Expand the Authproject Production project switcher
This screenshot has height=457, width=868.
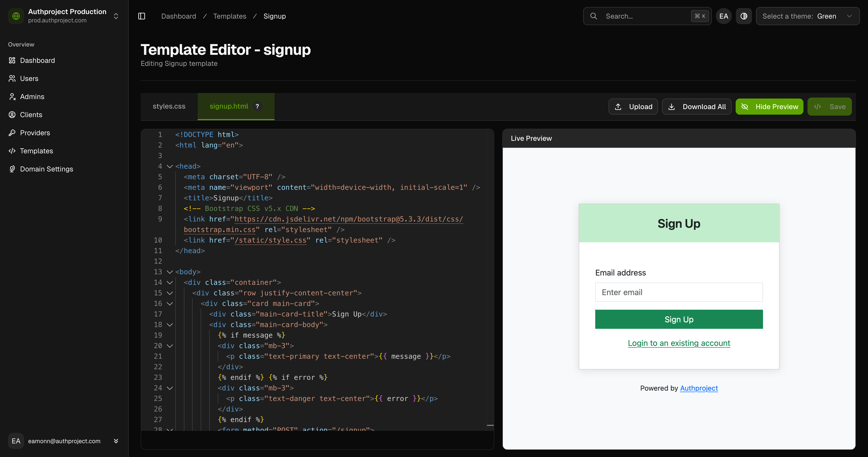tap(116, 16)
